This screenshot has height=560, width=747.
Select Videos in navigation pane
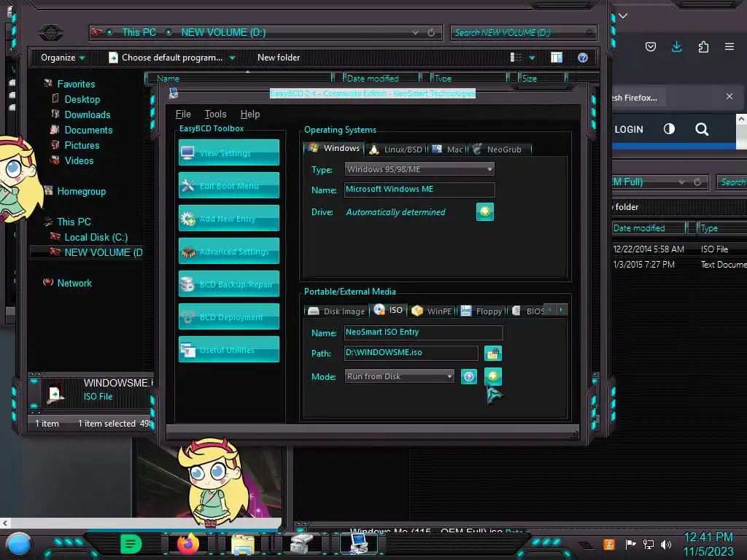coord(79,160)
